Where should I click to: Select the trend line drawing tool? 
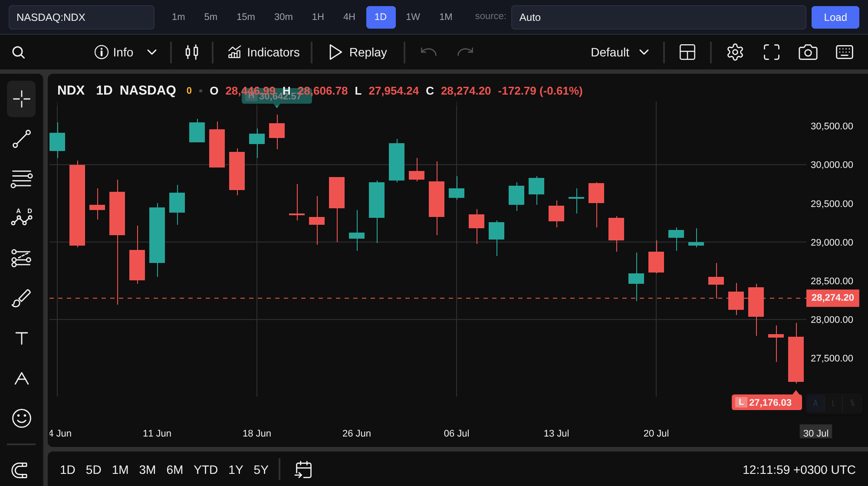[21, 139]
